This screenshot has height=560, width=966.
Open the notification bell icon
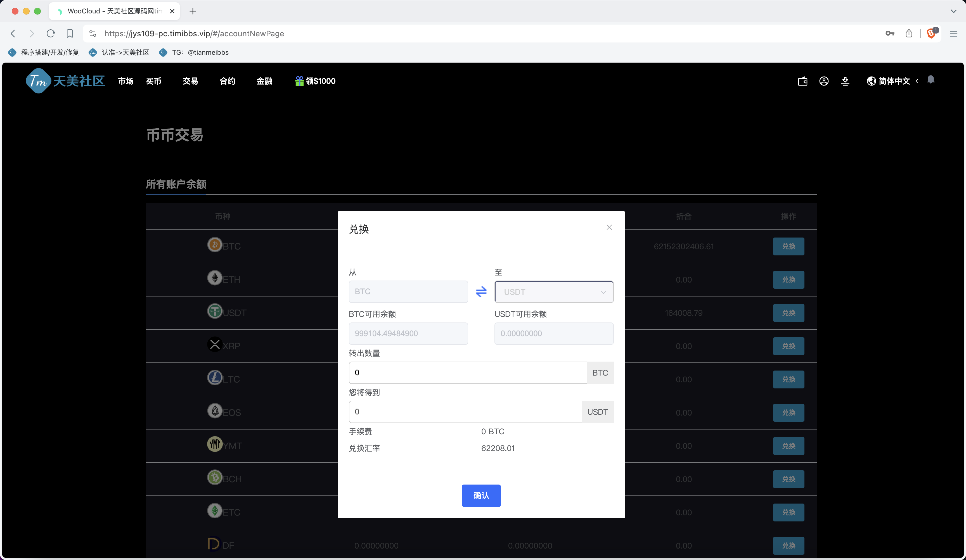(x=930, y=80)
